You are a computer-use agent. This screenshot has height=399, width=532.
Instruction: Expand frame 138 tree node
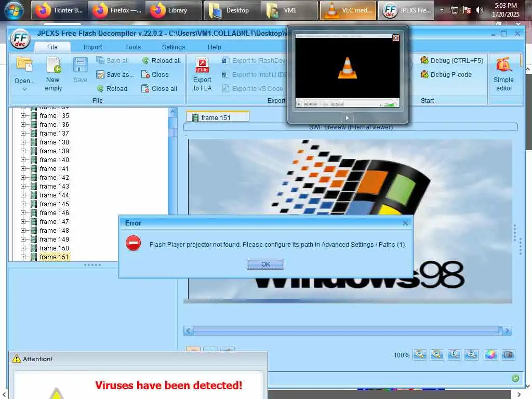pyautogui.click(x=23, y=142)
